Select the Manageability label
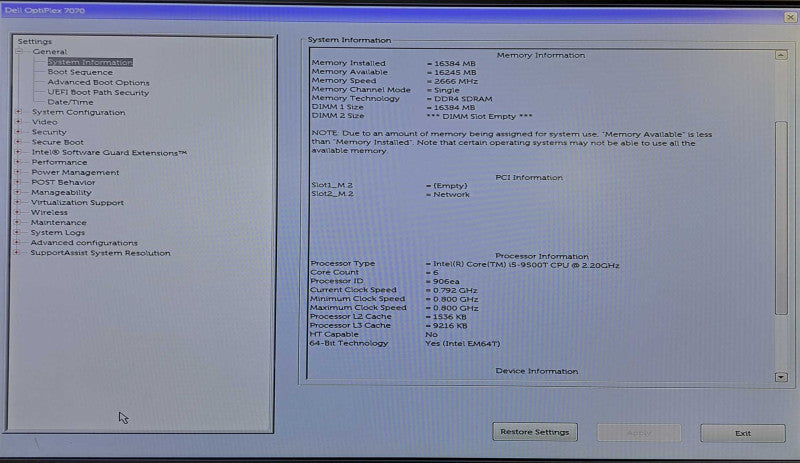 pyautogui.click(x=61, y=192)
